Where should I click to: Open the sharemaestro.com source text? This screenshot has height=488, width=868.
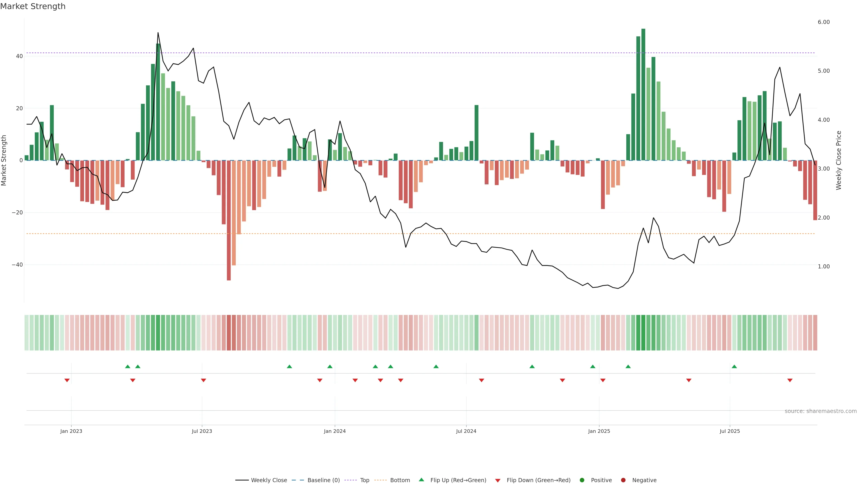[821, 411]
